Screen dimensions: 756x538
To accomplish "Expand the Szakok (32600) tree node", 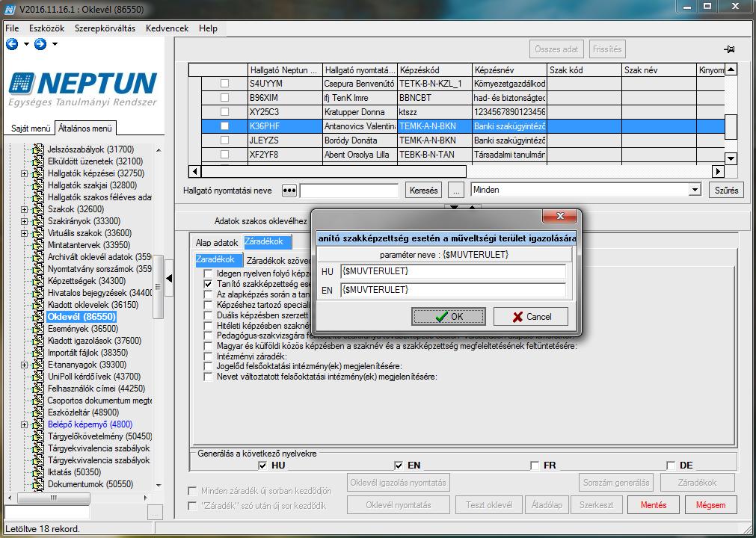I will 24,209.
